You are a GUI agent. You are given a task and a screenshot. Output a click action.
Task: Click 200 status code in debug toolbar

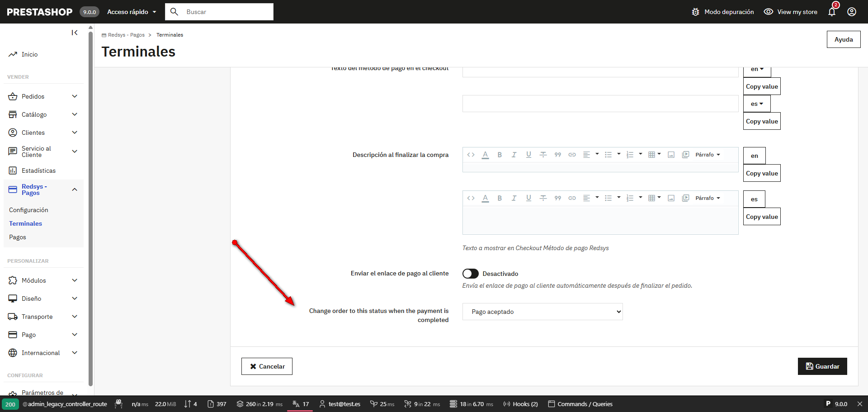[x=10, y=404]
